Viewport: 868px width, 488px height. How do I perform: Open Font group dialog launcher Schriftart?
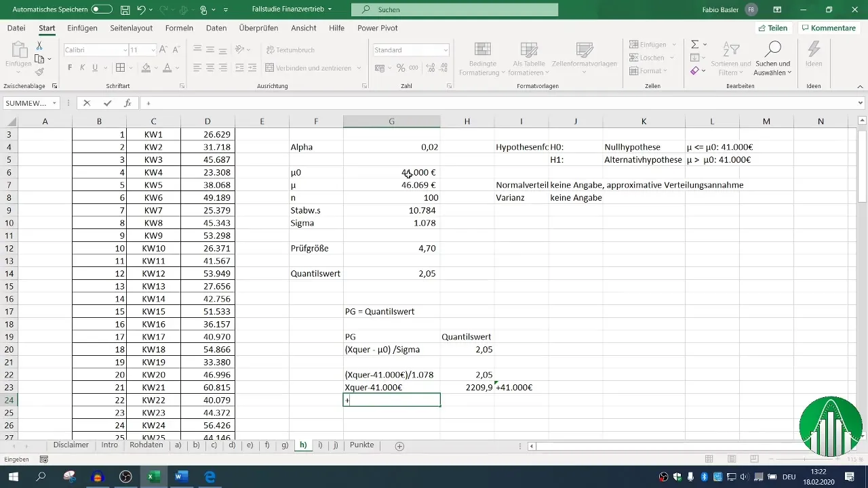coord(182,87)
